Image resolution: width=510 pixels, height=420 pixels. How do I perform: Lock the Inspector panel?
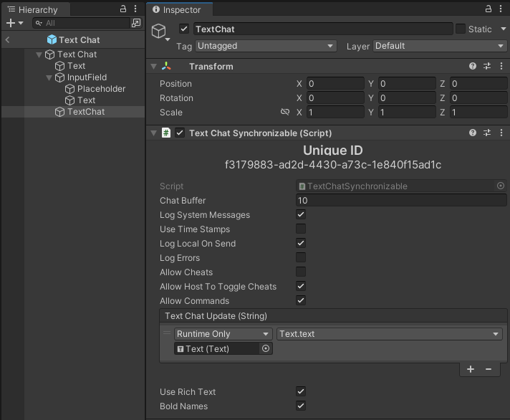point(489,9)
